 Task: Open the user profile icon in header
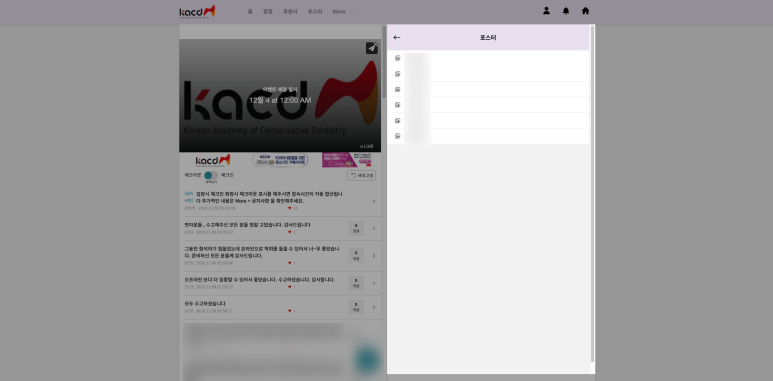pos(546,10)
